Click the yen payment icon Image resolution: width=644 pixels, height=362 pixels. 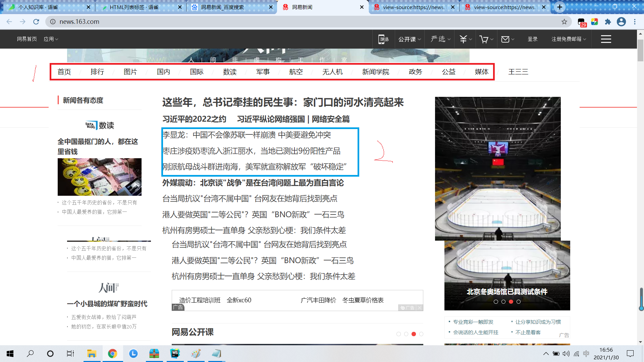coord(463,39)
